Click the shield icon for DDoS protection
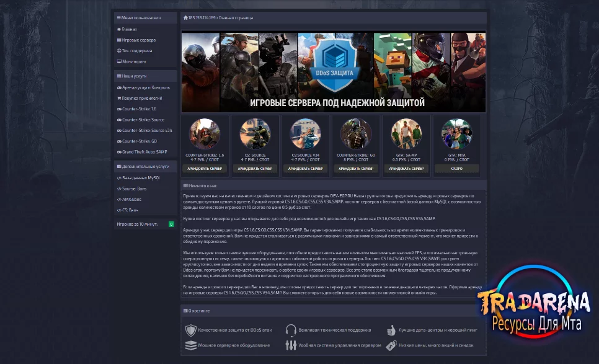 pos(190,330)
